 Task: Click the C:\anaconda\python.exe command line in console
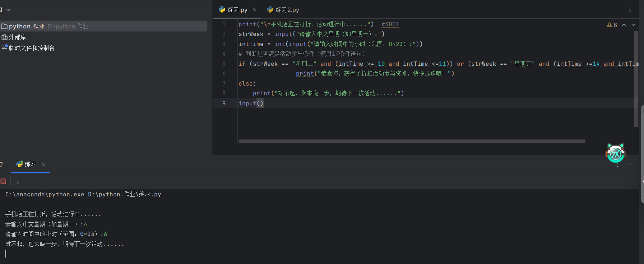tap(83, 195)
